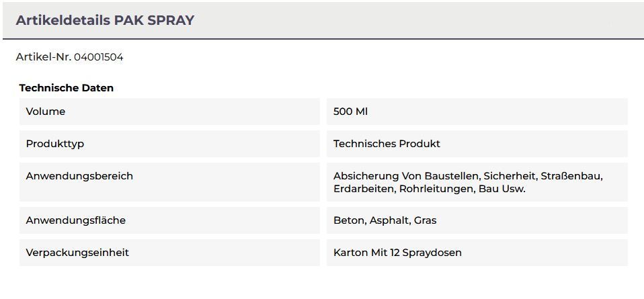
Task: Click the Artikel-Nr. label text
Action: click(43, 57)
